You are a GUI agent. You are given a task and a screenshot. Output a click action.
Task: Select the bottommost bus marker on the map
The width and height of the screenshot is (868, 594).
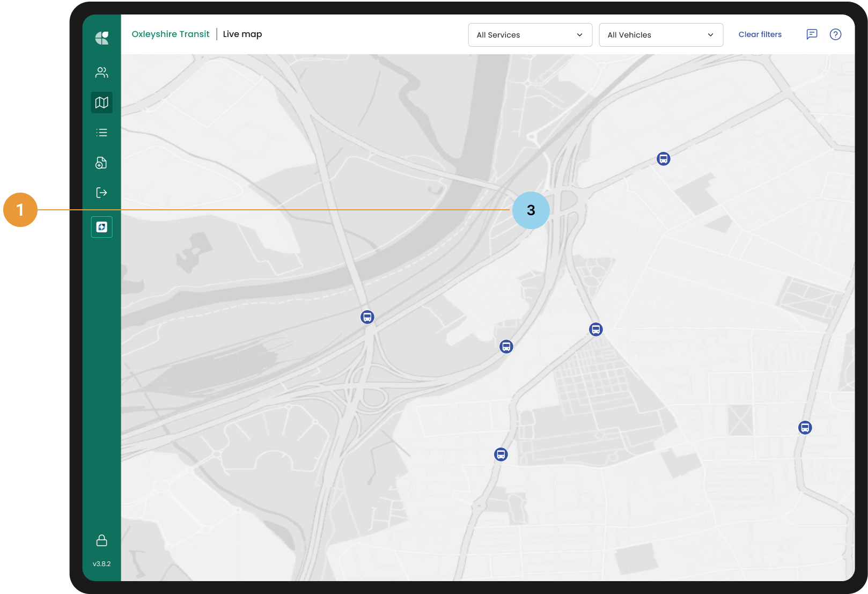(501, 454)
